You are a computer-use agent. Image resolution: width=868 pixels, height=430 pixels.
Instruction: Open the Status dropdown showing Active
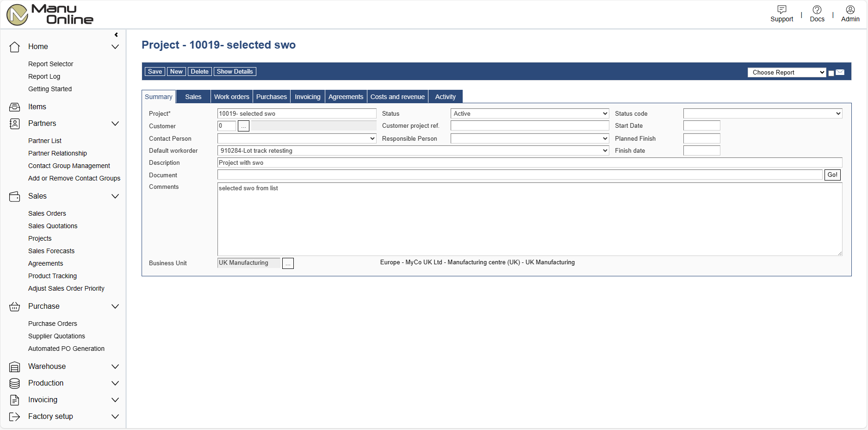529,113
